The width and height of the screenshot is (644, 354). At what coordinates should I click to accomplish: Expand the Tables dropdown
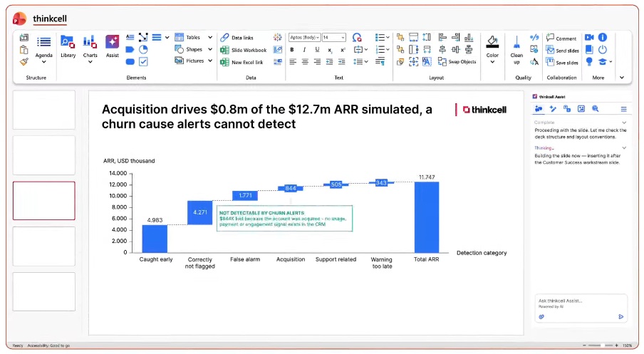(x=210, y=37)
